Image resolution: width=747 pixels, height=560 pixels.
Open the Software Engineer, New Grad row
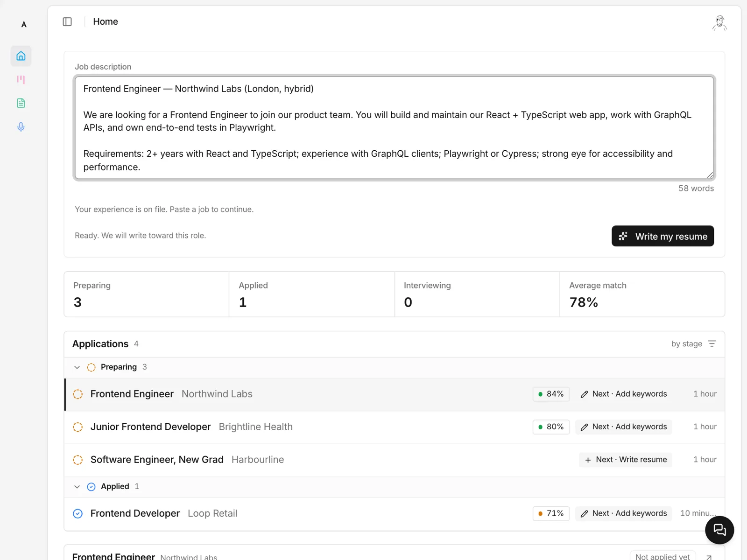(395, 460)
